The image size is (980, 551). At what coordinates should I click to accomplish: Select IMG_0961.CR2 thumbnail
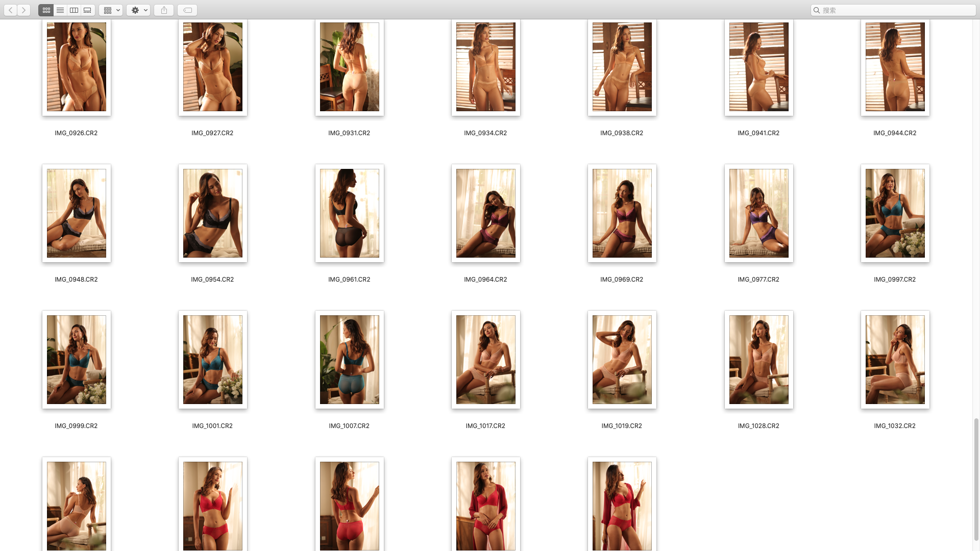click(x=349, y=213)
